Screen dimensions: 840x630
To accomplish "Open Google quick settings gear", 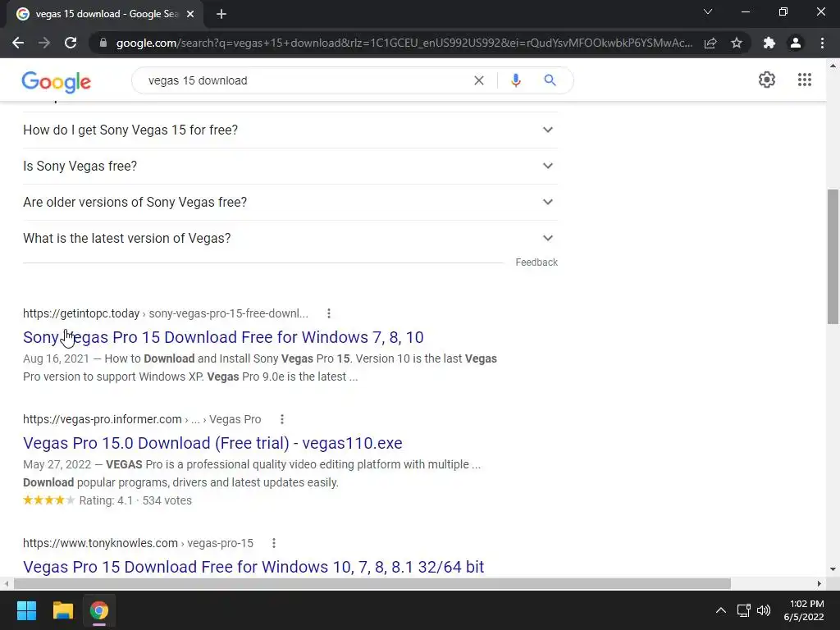I will pyautogui.click(x=767, y=80).
